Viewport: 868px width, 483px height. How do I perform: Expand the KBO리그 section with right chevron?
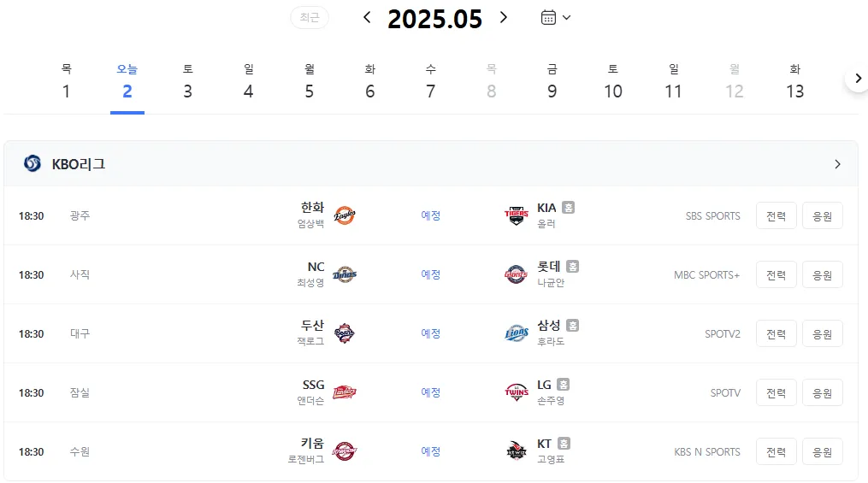[x=837, y=164]
